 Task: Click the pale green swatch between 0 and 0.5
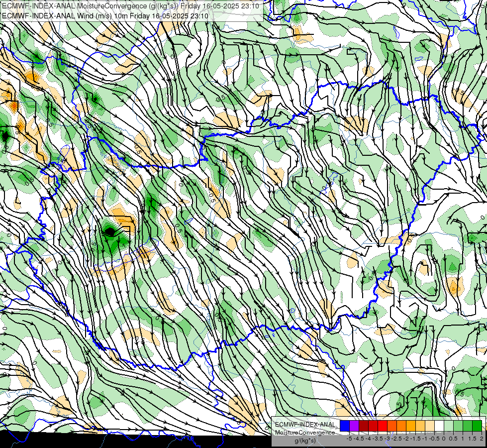coord(449,426)
